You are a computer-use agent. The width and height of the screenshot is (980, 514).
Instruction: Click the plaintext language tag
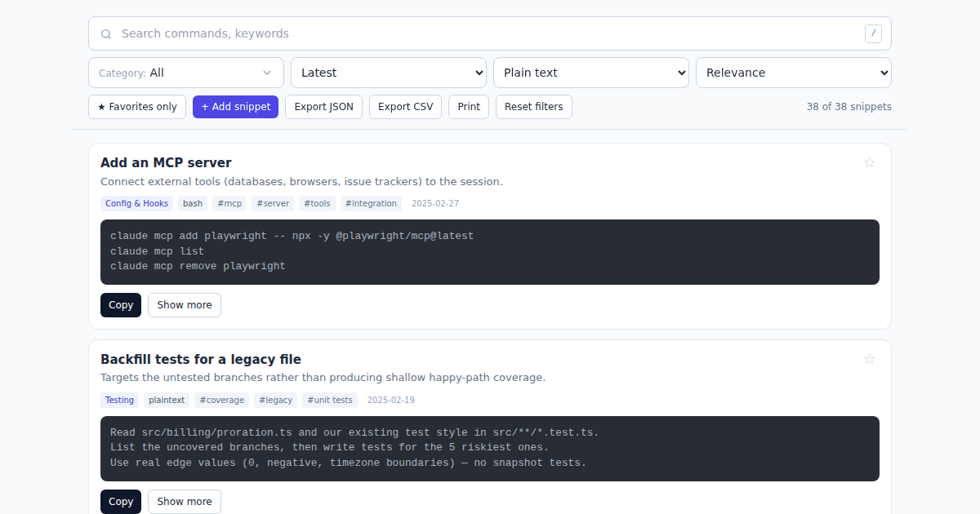[167, 400]
